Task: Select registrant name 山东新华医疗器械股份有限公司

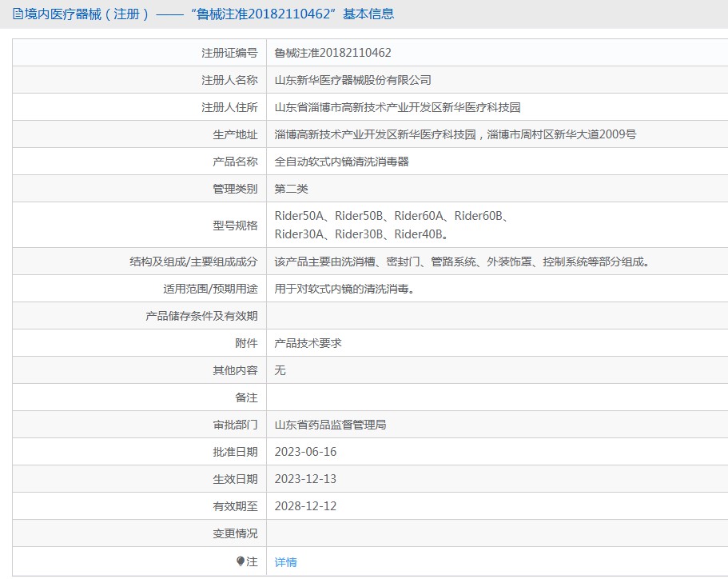Action: coord(352,80)
